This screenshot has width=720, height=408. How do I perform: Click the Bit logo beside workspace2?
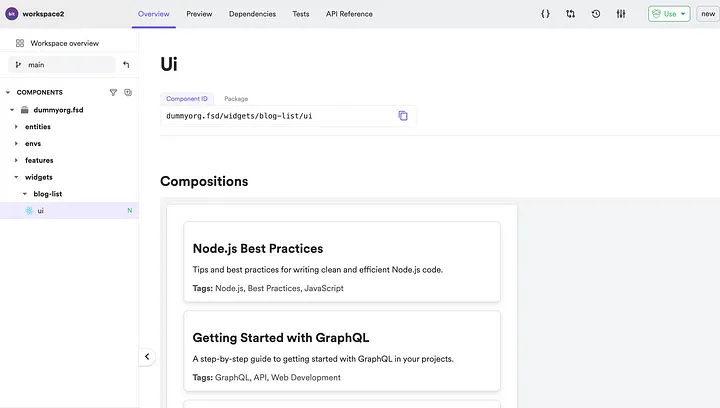pyautogui.click(x=11, y=14)
